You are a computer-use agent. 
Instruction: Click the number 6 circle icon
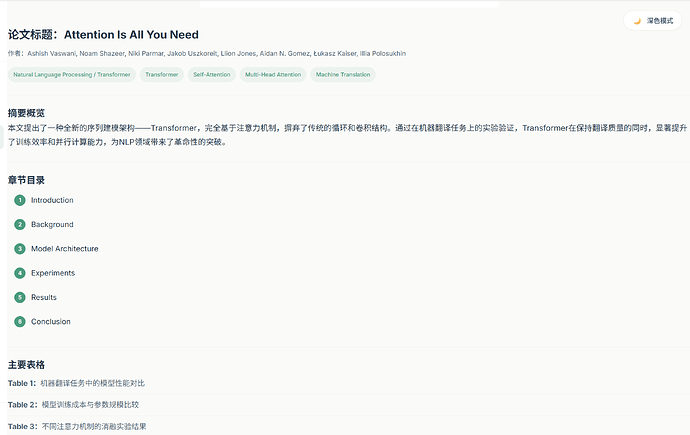(20, 322)
